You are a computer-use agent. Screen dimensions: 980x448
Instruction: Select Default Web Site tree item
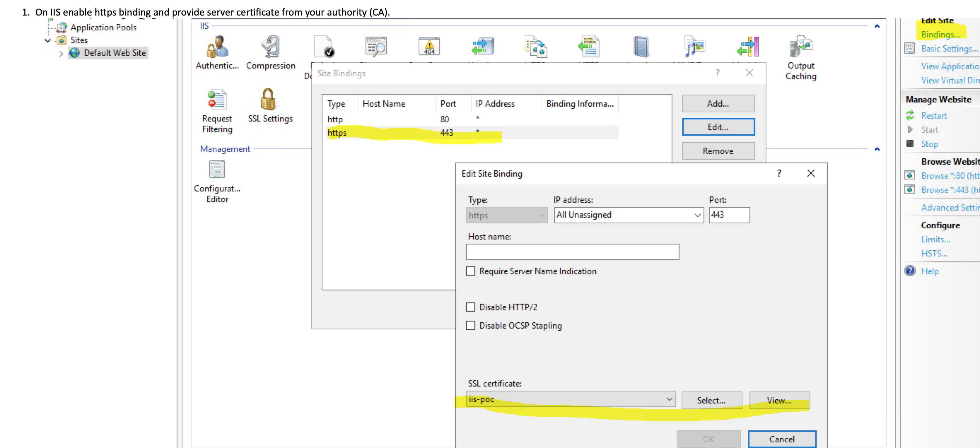[114, 53]
